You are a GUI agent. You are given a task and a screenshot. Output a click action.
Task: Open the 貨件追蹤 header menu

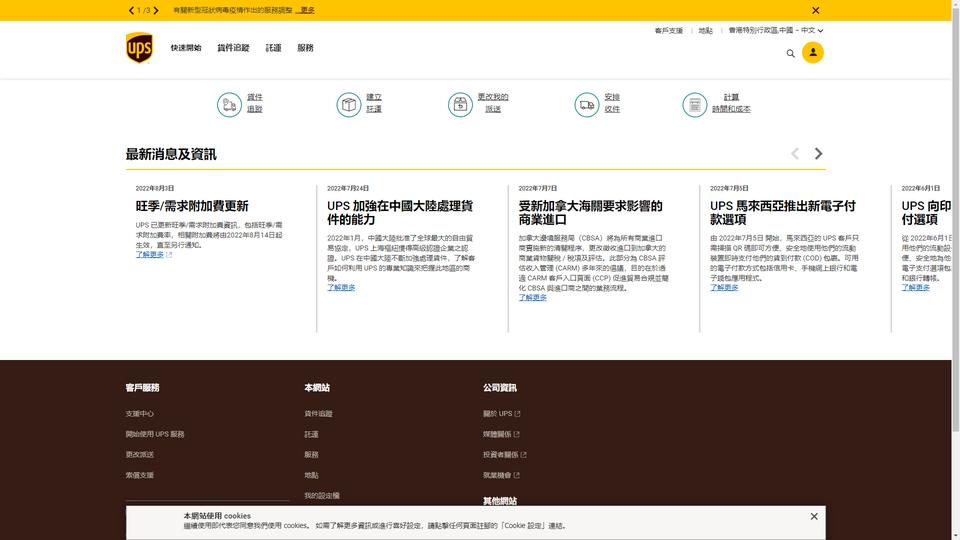[233, 48]
